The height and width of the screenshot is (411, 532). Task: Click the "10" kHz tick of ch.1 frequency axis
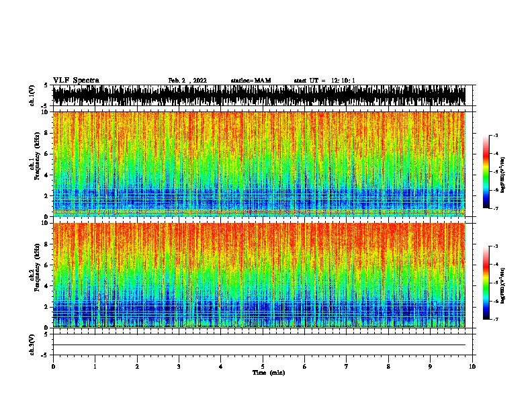(46, 112)
